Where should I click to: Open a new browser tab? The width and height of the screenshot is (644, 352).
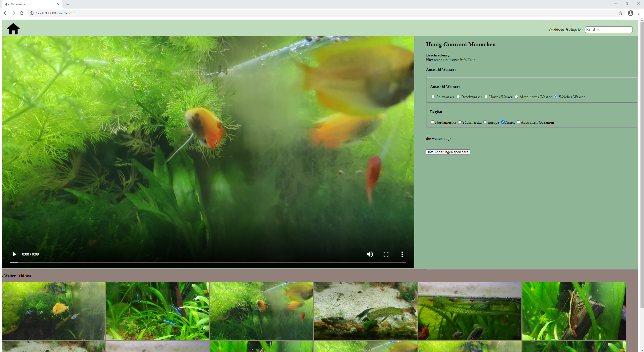point(68,4)
